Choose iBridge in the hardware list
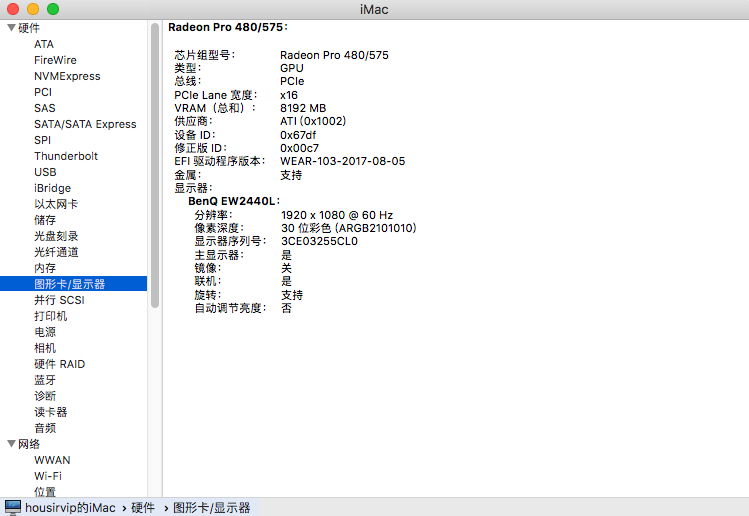Image resolution: width=749 pixels, height=516 pixels. 53,188
